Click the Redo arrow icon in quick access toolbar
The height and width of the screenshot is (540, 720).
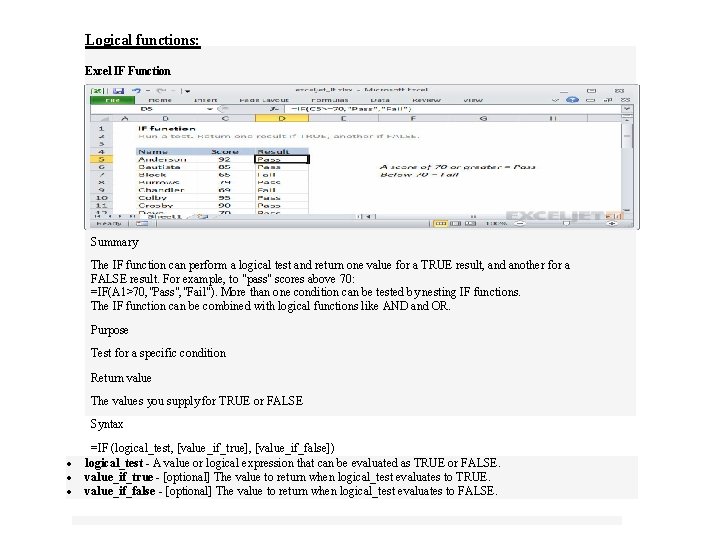(x=161, y=91)
